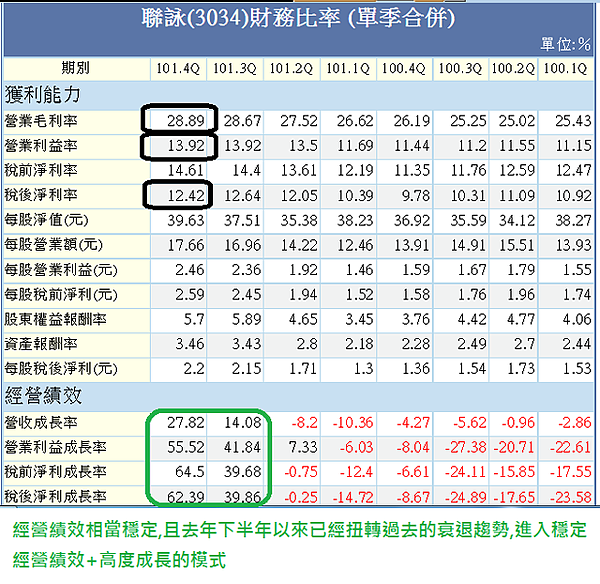Screen dimensions: 600x584
Task: Select the 每股營業利益(元) row label
Action: pos(61,270)
